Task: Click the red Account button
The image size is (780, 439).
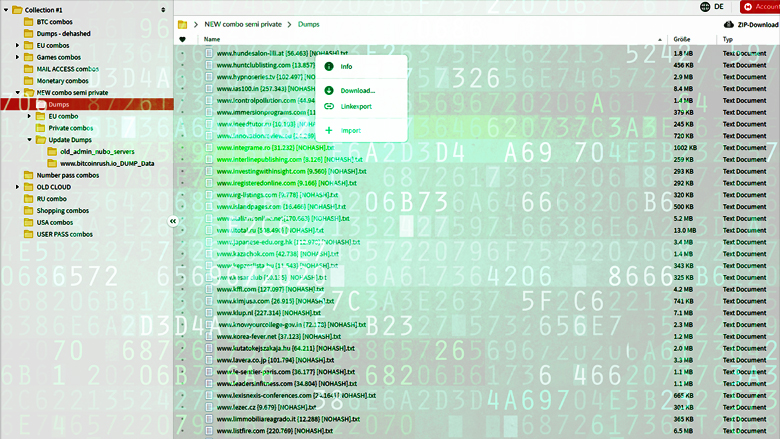Action: (x=759, y=6)
